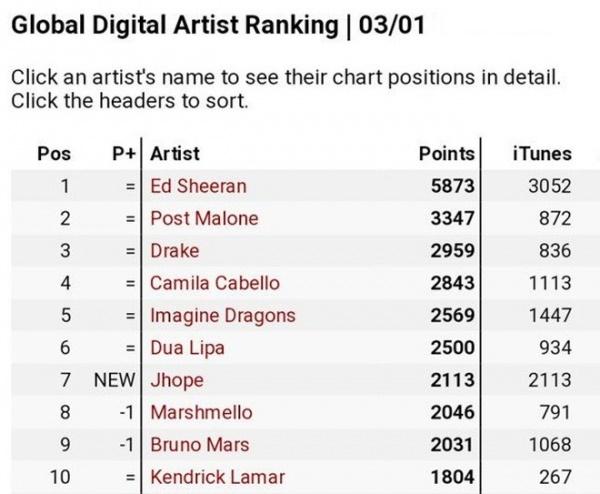
Task: Open Dua Lipa's detailed positions
Action: click(187, 348)
